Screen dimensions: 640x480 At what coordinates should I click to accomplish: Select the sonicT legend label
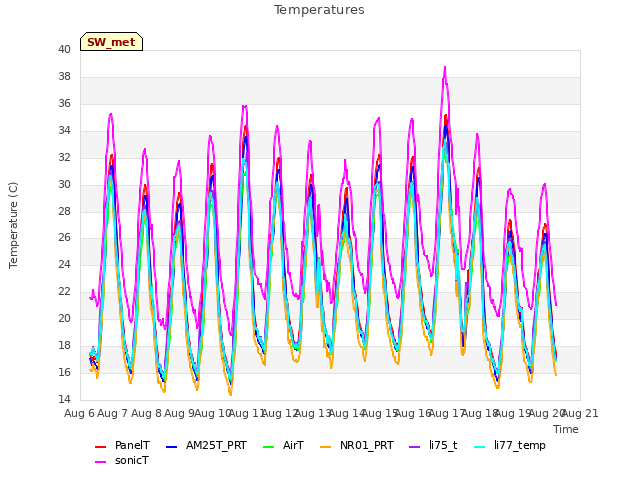[132, 460]
